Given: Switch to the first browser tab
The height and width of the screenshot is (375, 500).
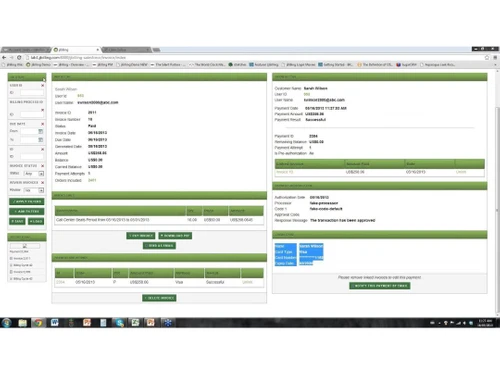Looking at the screenshot, I should coord(25,50).
